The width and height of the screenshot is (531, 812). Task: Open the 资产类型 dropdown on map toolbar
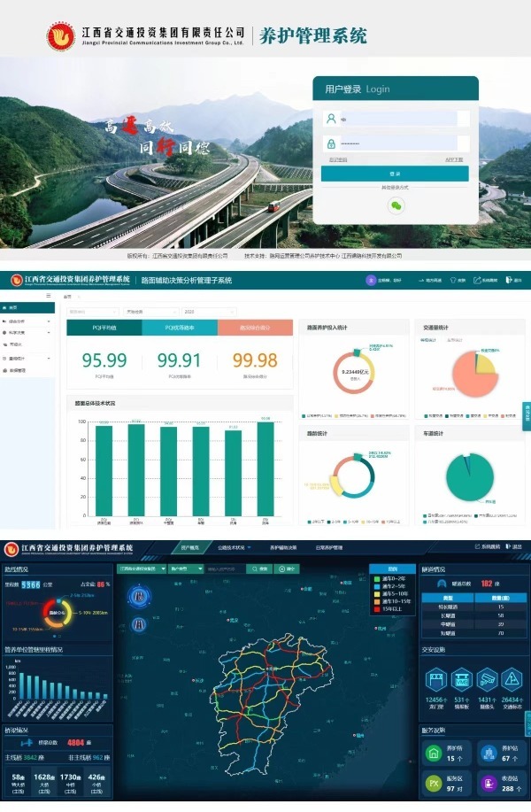pos(186,568)
